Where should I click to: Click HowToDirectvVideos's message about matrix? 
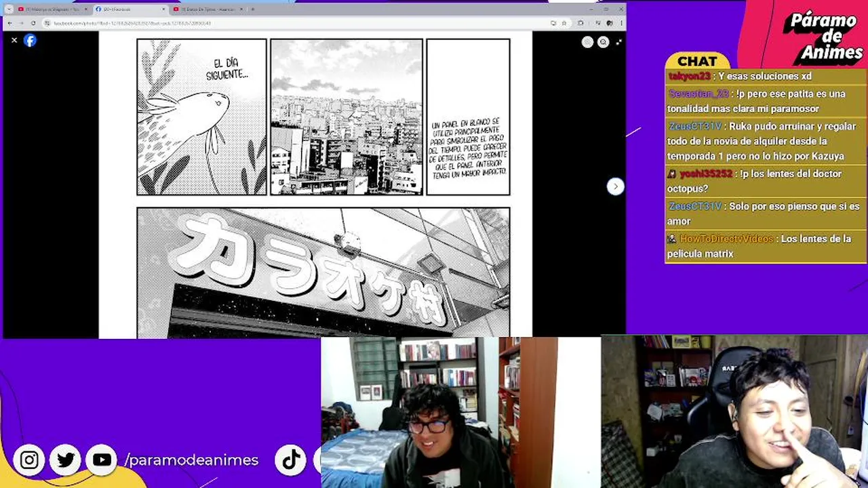coord(765,246)
